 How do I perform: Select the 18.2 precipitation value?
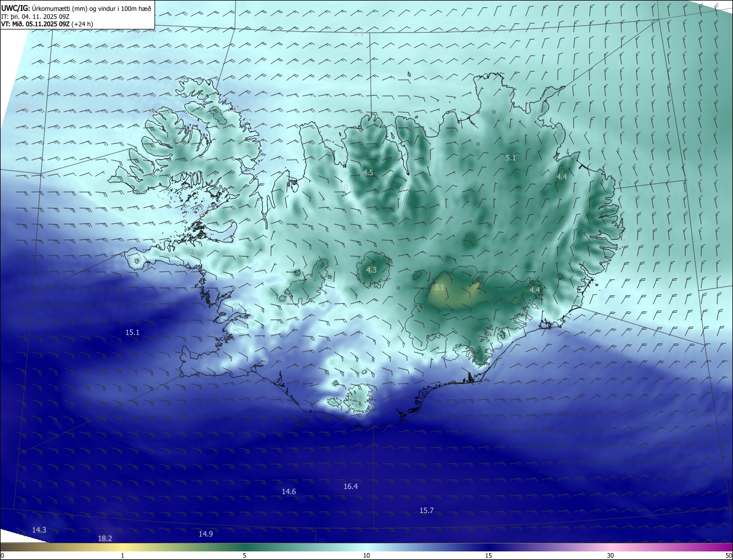[105, 538]
